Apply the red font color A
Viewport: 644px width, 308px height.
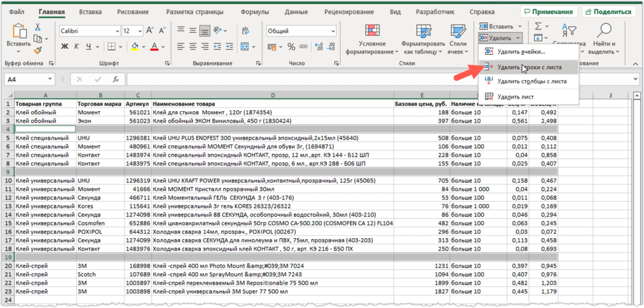point(155,46)
